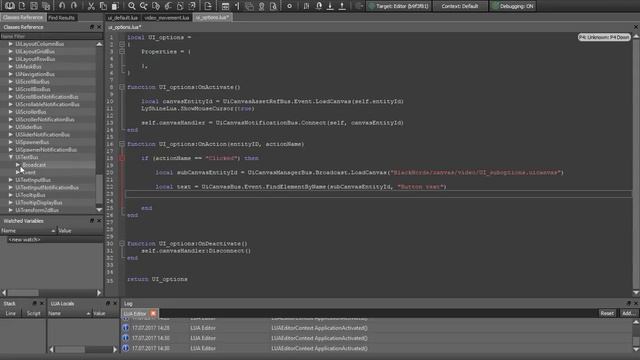Click the Find Next magnifier icon
This screenshot has height=360, width=640.
pyautogui.click(x=144, y=6)
